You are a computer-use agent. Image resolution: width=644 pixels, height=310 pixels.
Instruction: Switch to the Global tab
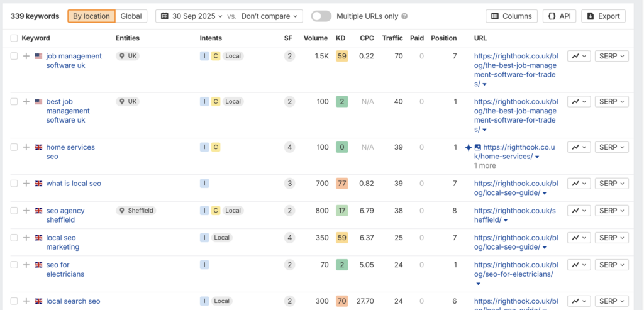coord(131,16)
